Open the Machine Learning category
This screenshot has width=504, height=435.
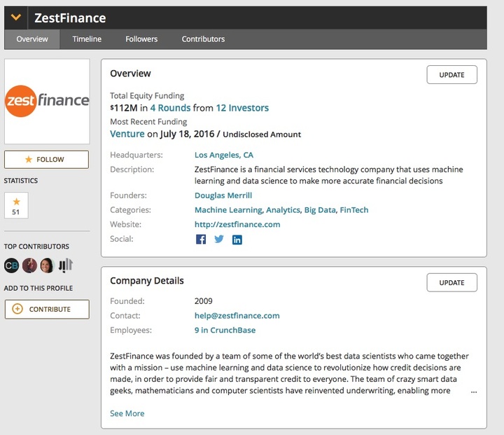[x=228, y=209]
